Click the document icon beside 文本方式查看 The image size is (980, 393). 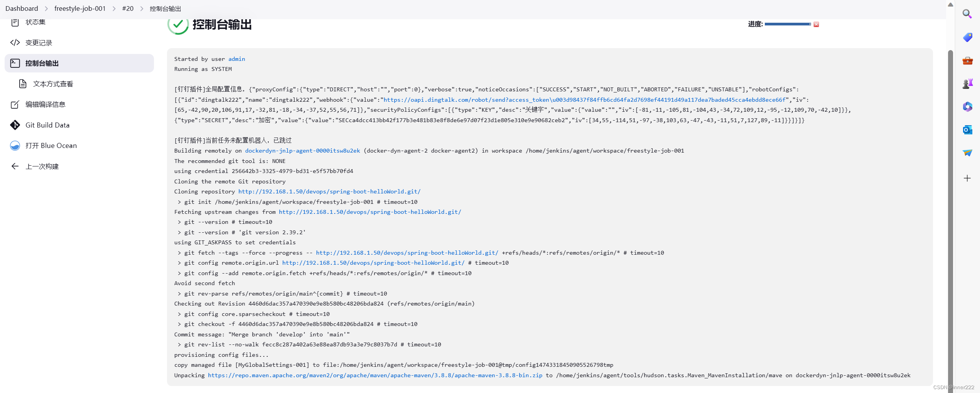pyautogui.click(x=23, y=84)
